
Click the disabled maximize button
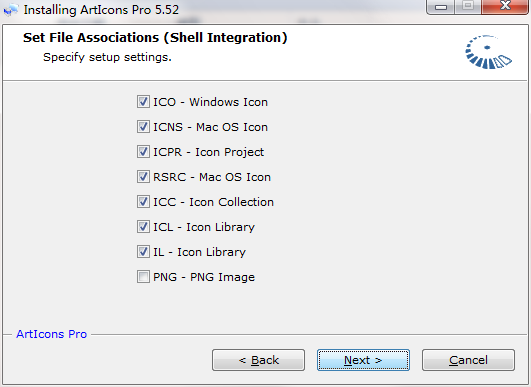coord(468,6)
